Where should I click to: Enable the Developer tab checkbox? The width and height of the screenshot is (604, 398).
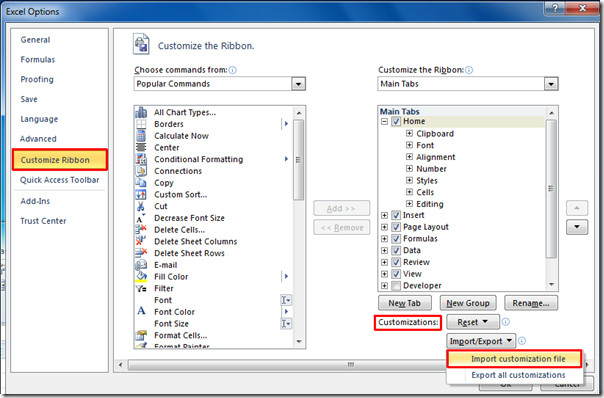point(396,285)
